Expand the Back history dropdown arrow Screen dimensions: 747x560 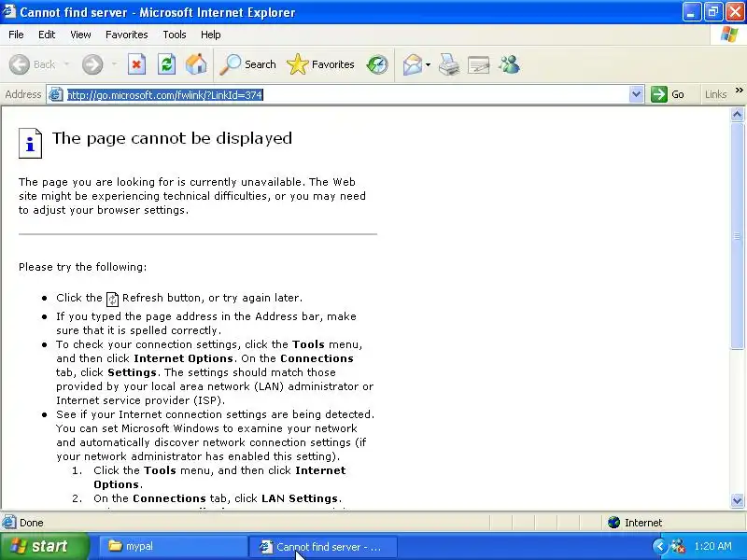tap(66, 64)
